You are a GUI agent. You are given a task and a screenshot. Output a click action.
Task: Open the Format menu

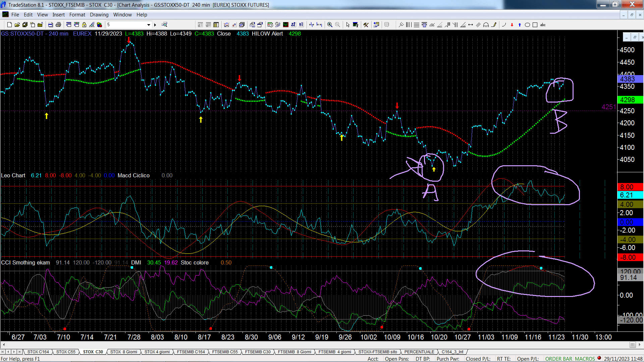pos(77,15)
